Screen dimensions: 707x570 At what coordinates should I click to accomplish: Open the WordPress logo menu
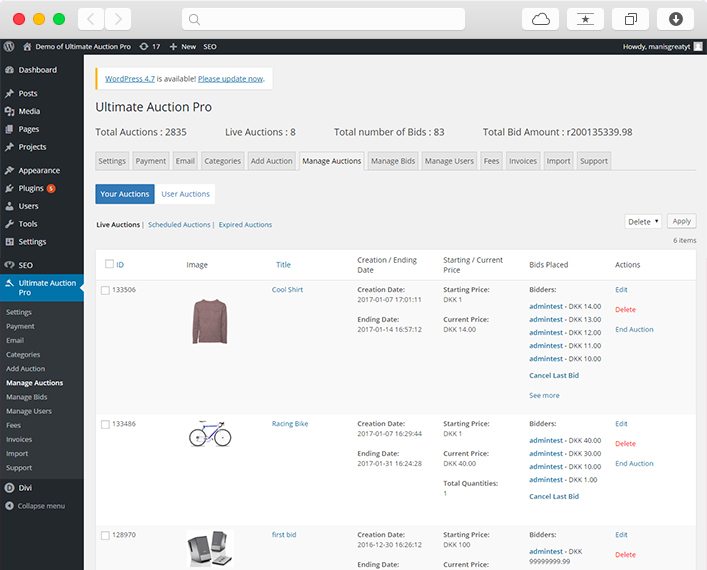pos(9,46)
